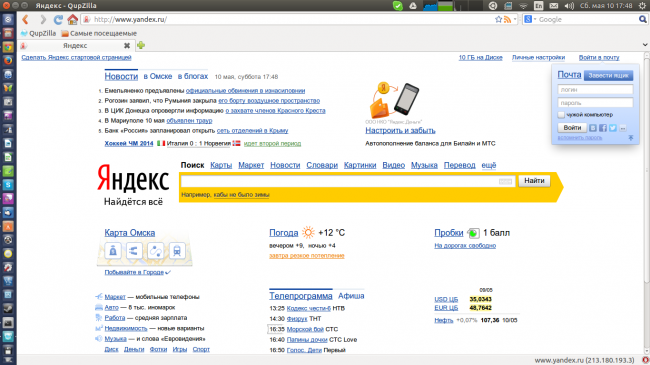Open the "Погода" weather link
The height and width of the screenshot is (365, 650).
284,233
